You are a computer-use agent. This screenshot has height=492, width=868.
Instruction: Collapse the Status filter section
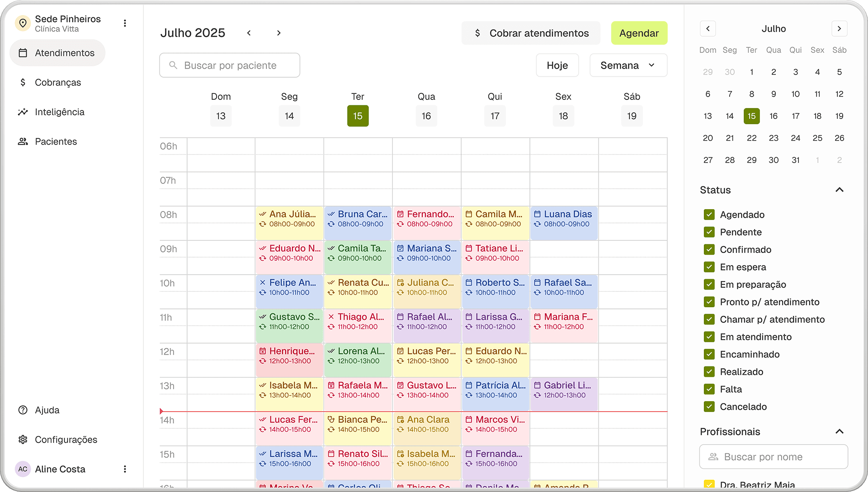(x=839, y=190)
